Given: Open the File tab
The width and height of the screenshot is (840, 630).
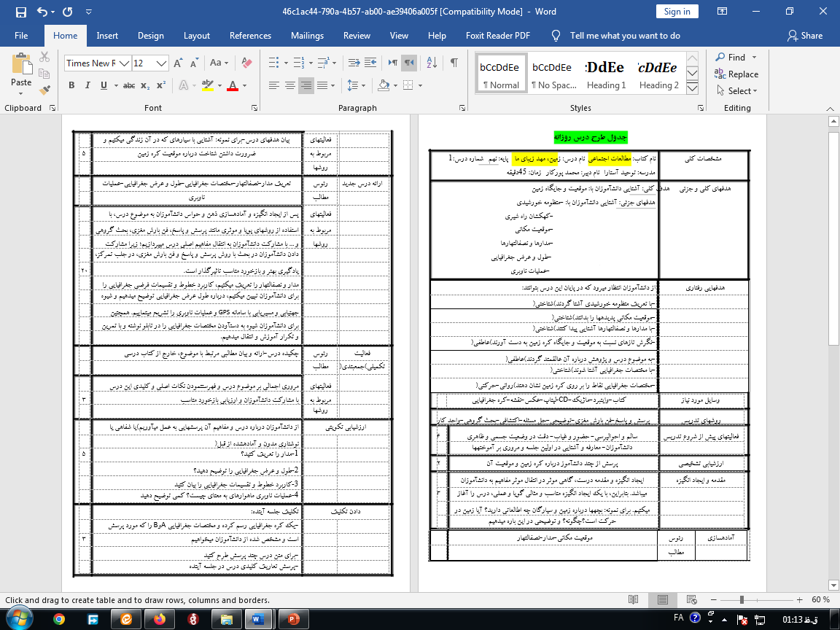Looking at the screenshot, I should point(21,35).
